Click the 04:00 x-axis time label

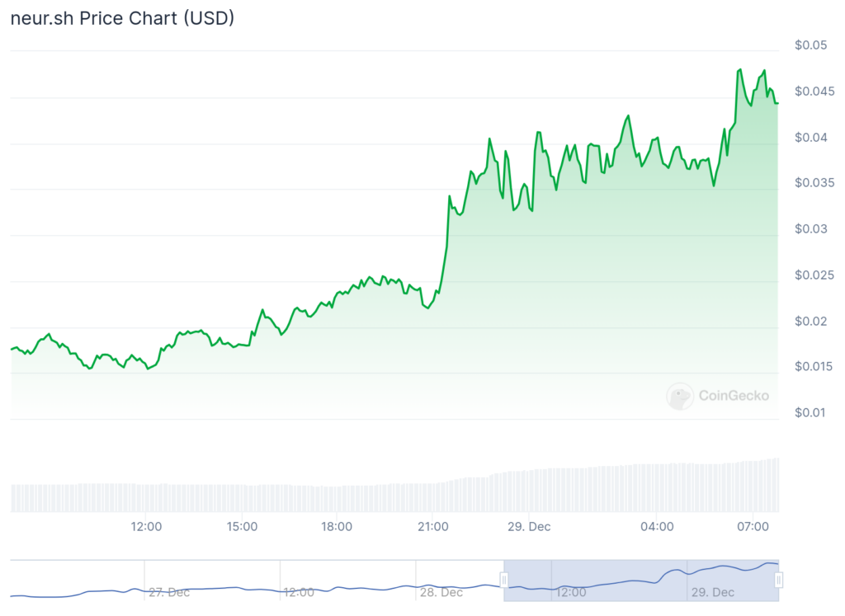[657, 526]
